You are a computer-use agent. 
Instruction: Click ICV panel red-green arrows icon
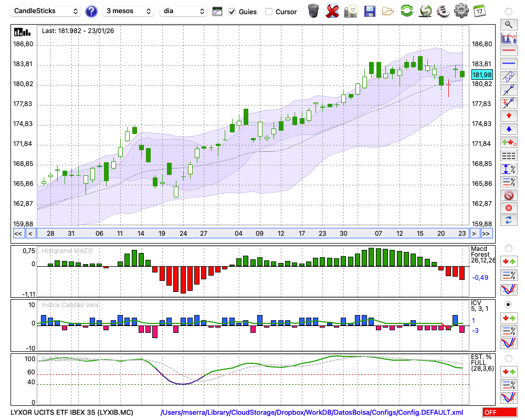click(x=509, y=318)
